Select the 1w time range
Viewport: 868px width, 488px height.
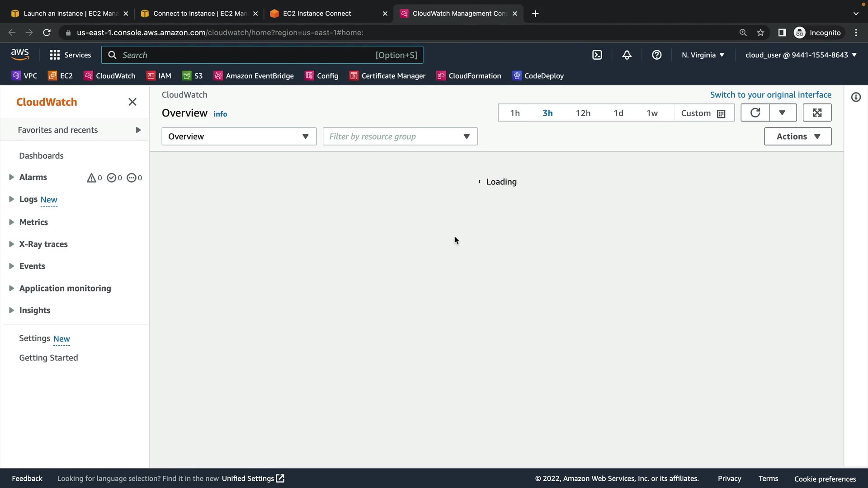651,113
